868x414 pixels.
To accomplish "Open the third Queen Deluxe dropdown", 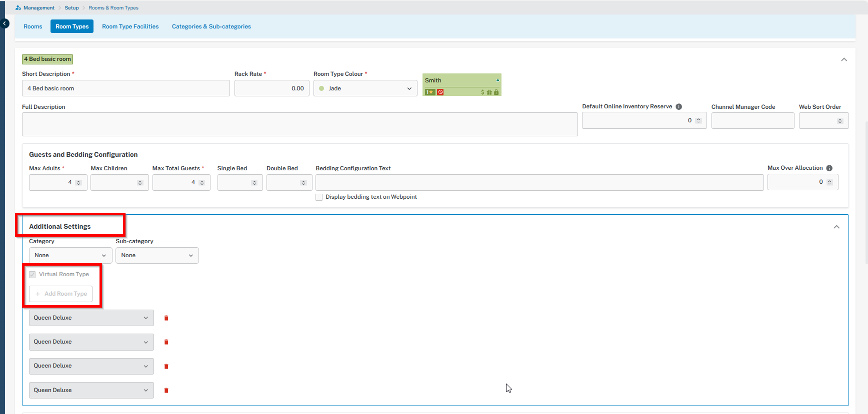I will point(91,366).
